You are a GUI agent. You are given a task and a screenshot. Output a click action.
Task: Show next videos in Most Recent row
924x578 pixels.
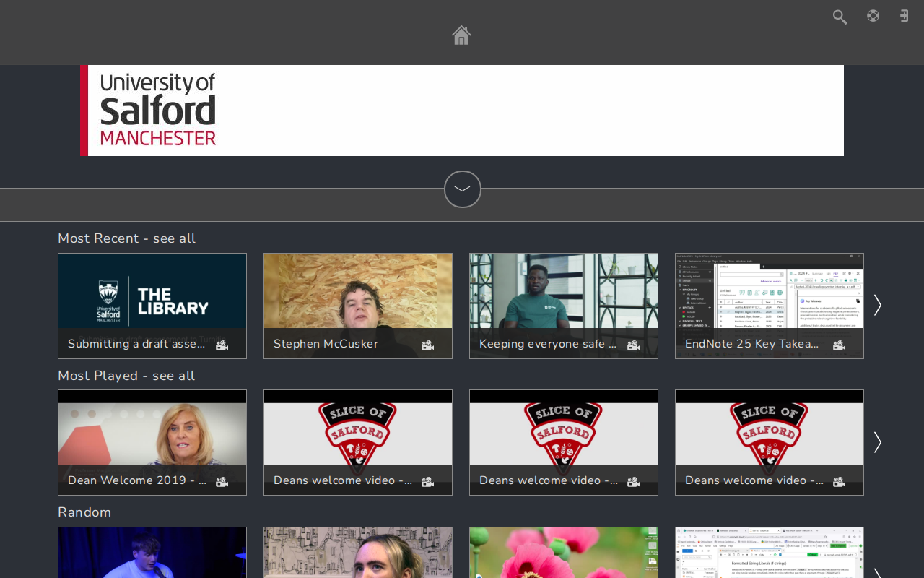(x=877, y=305)
